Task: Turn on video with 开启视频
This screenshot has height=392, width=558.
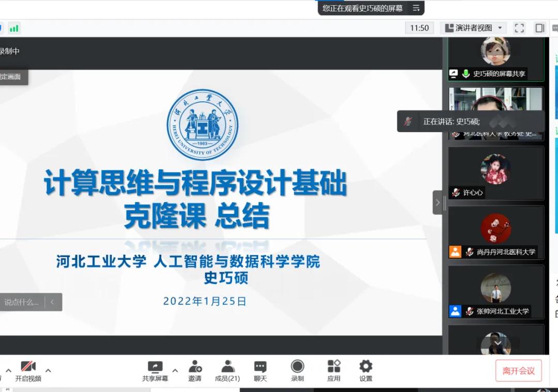Action: pyautogui.click(x=28, y=367)
